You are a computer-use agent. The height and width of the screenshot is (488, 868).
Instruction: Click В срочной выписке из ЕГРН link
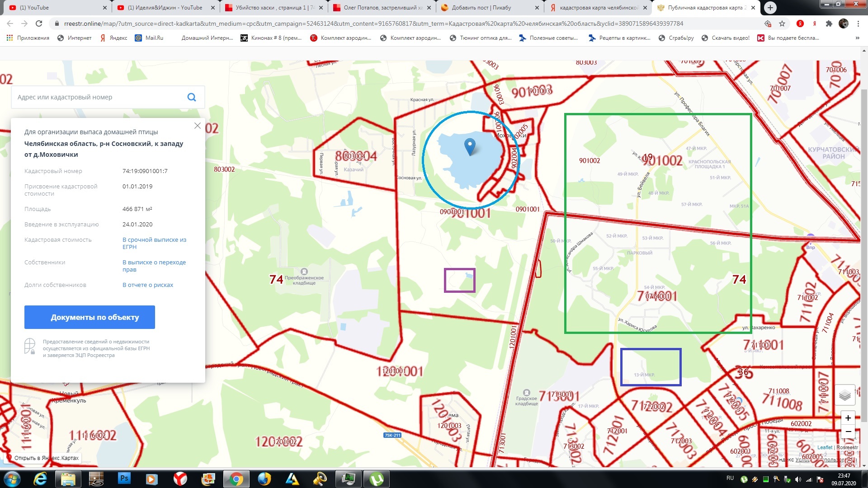click(x=154, y=243)
